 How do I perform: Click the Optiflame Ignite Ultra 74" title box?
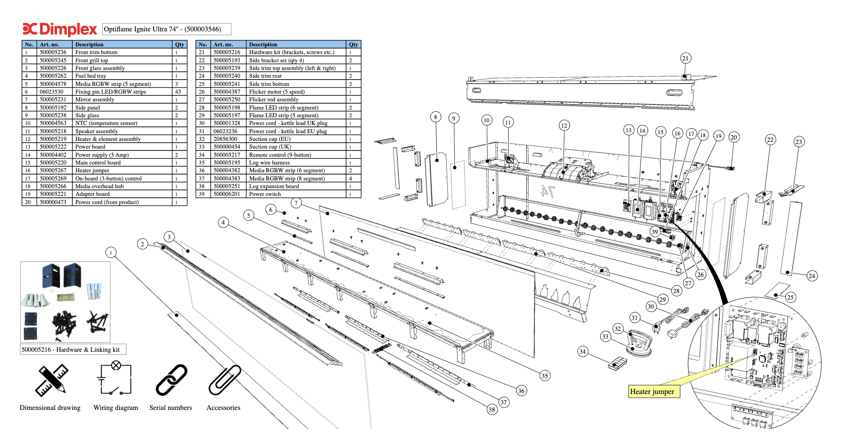click(166, 29)
